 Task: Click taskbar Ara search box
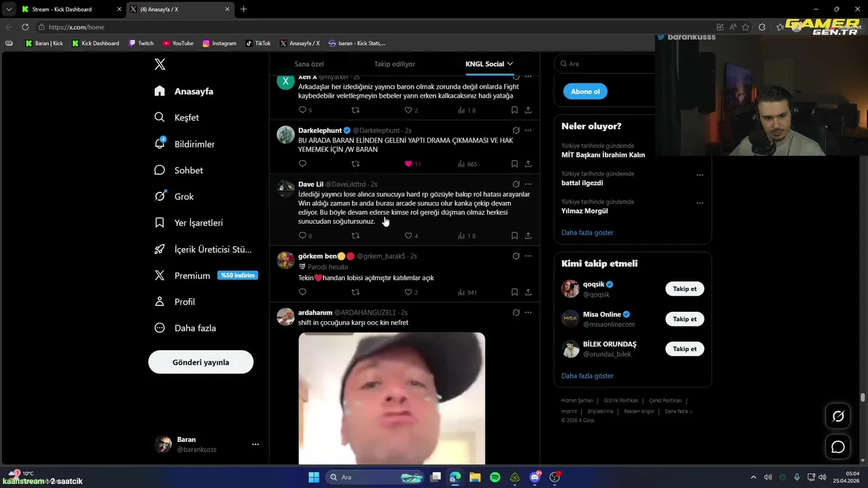coord(375,477)
